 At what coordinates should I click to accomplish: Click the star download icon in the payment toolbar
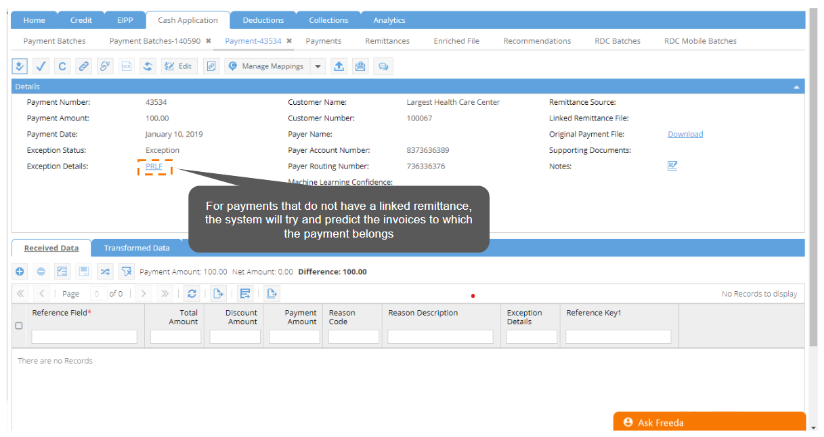pos(19,66)
